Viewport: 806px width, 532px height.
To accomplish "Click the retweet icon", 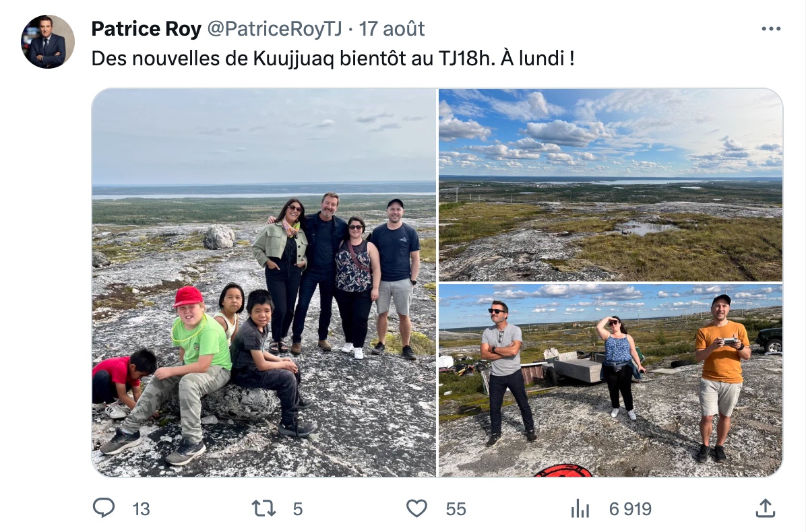I will click(x=263, y=508).
